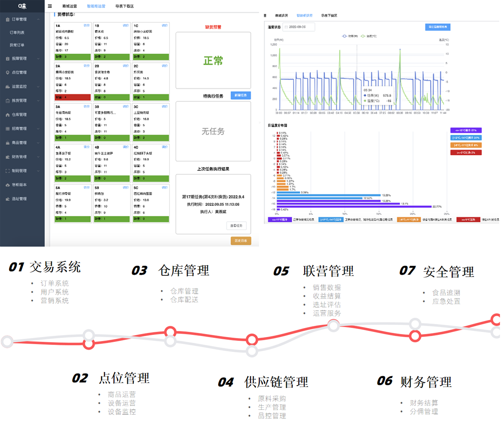Click slot 3C product card
504x438 pixels.
[x=151, y=122]
